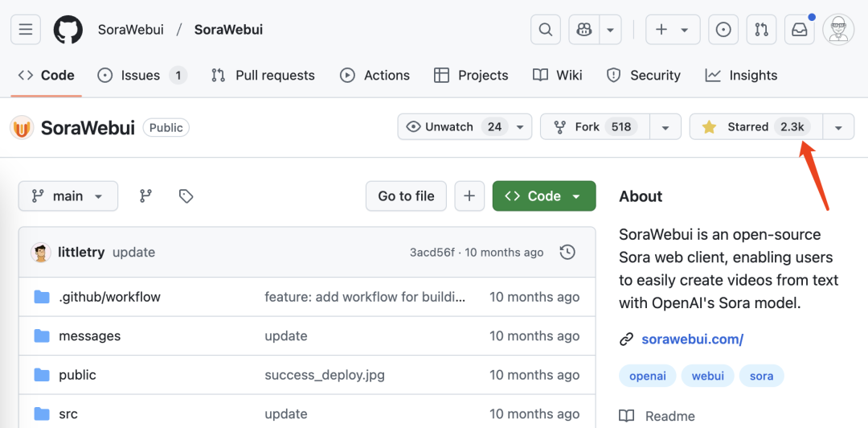Open the Insights tab
This screenshot has width=868, height=428.
tap(741, 76)
